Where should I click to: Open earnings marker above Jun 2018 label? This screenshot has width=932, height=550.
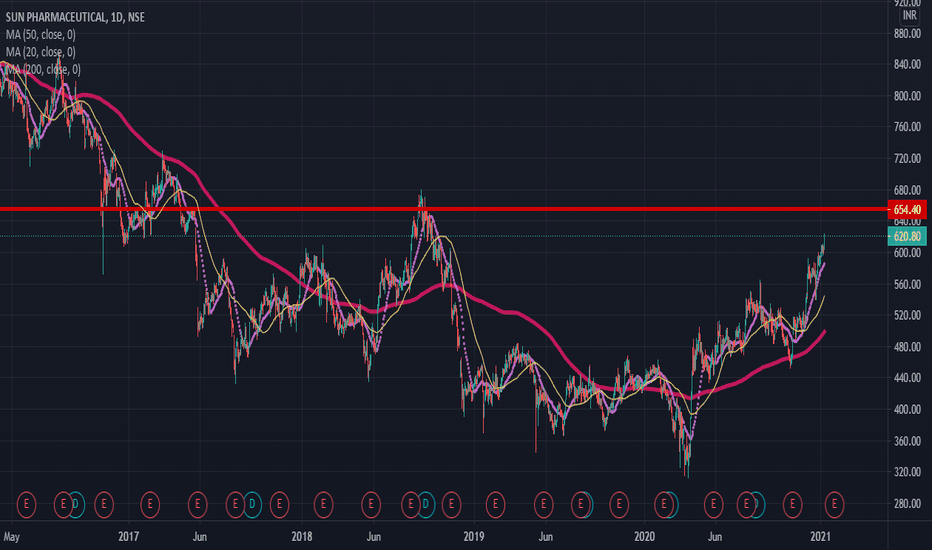(x=371, y=505)
